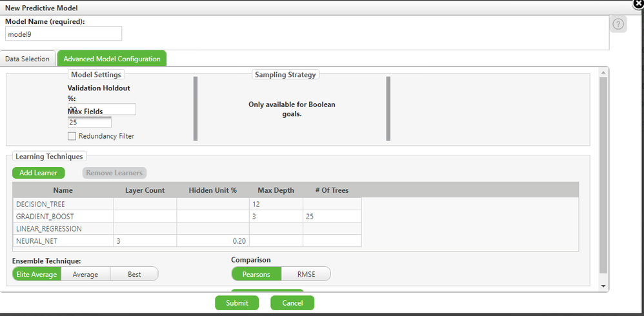Close the New Predictive Model dialog
Viewport: 644px width, 316px height.
click(639, 3)
